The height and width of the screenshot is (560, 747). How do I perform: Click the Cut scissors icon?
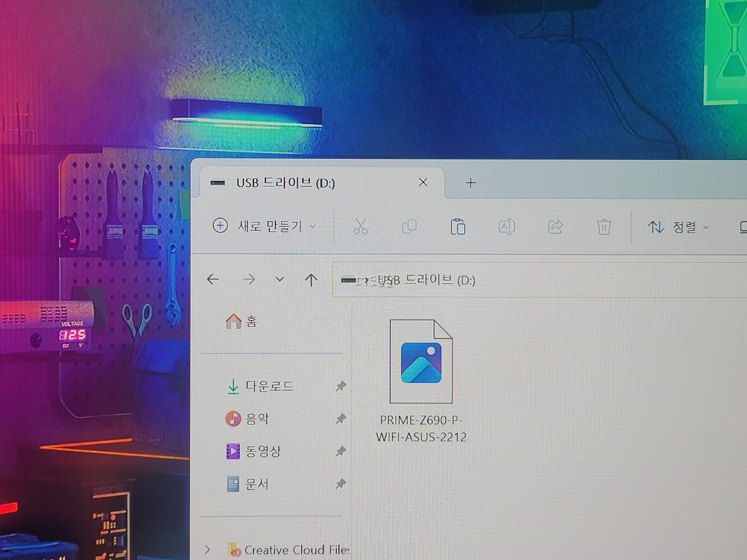360,226
